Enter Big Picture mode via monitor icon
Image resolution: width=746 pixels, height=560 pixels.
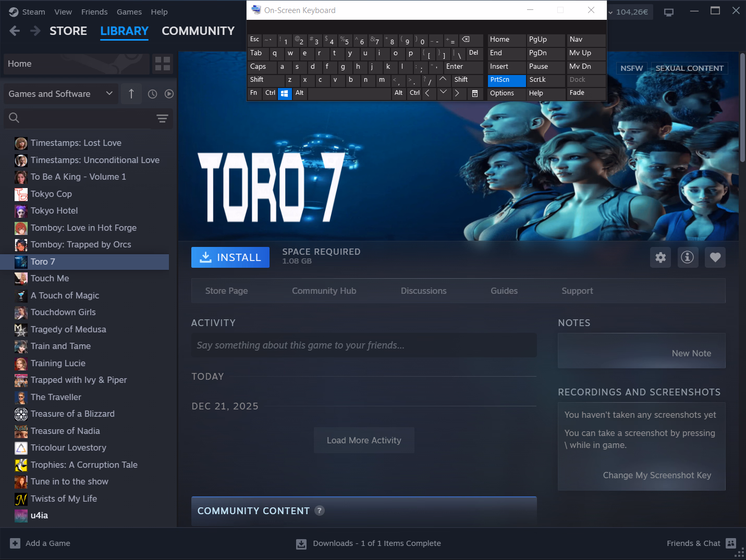point(669,11)
